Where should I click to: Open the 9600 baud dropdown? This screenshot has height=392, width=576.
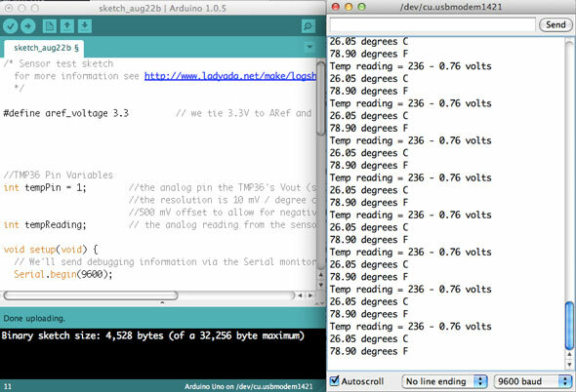533,381
